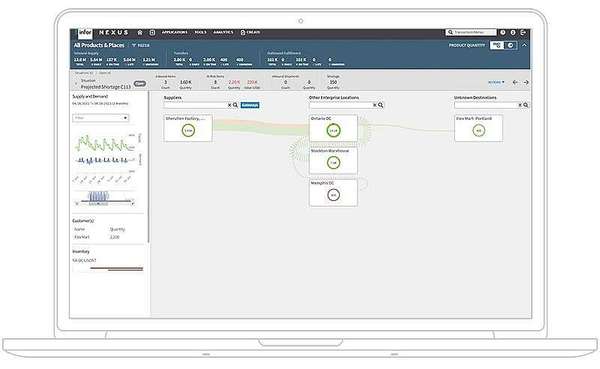Click the log out icon at top right
Viewport: 600px width, 369px height.
[523, 33]
